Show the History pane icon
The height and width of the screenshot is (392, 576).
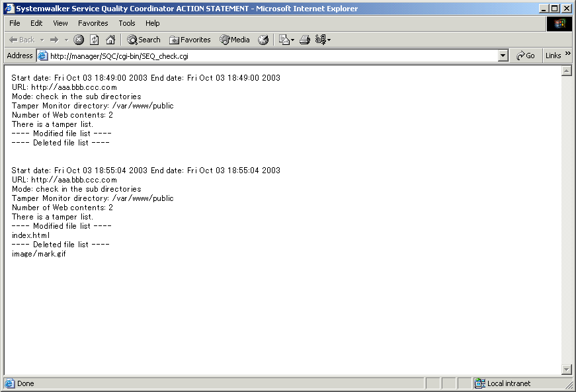pyautogui.click(x=263, y=40)
